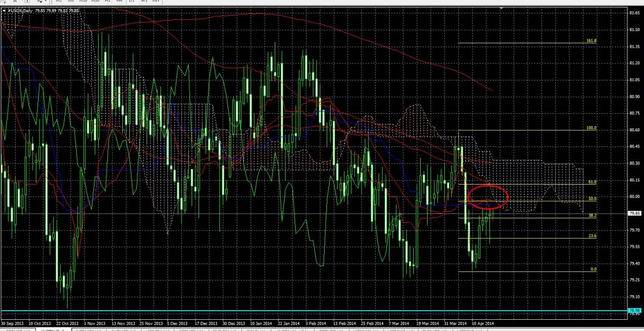Click the 81.35 value on the price scale
The width and height of the screenshot is (644, 331).
[633, 46]
